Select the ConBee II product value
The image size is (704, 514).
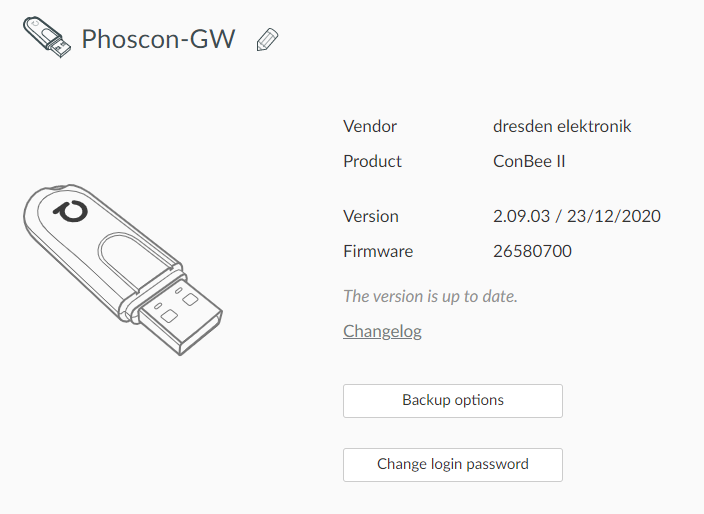point(530,161)
